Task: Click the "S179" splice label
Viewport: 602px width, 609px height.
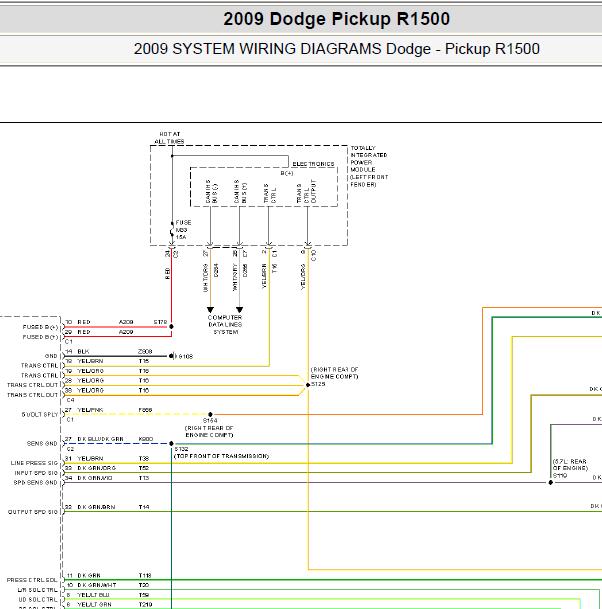Action: point(160,322)
